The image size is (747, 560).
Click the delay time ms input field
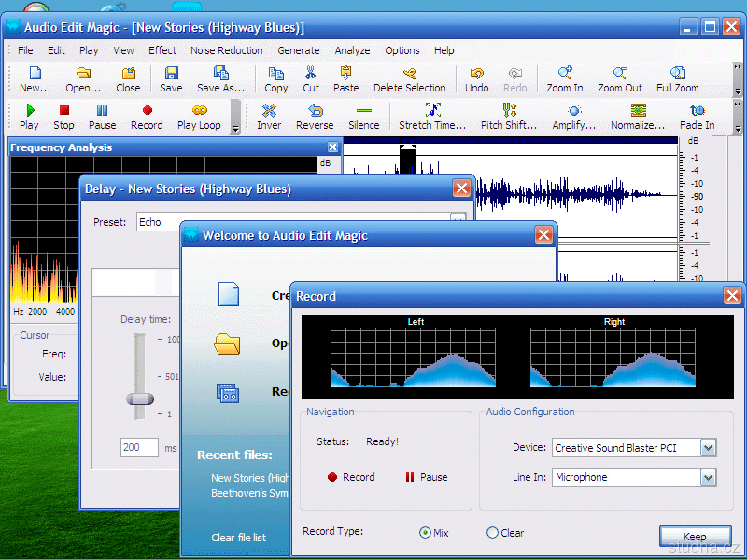[139, 448]
